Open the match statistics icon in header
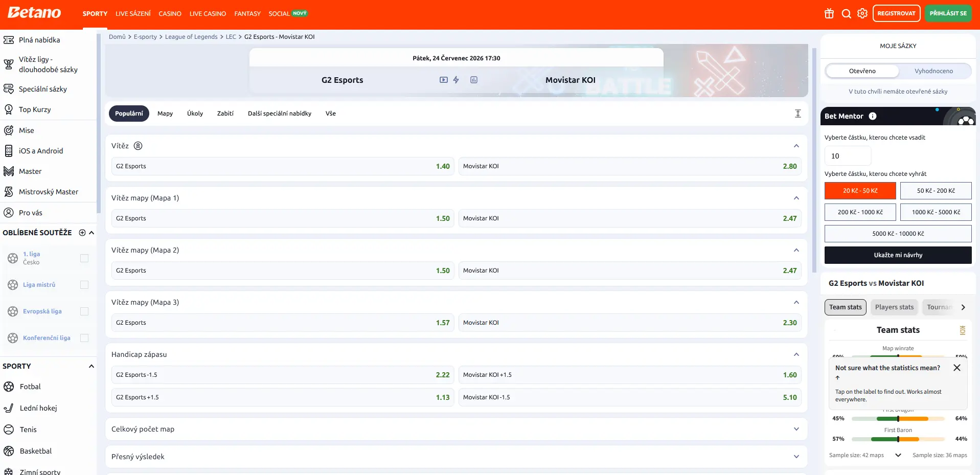980x475 pixels. (474, 80)
